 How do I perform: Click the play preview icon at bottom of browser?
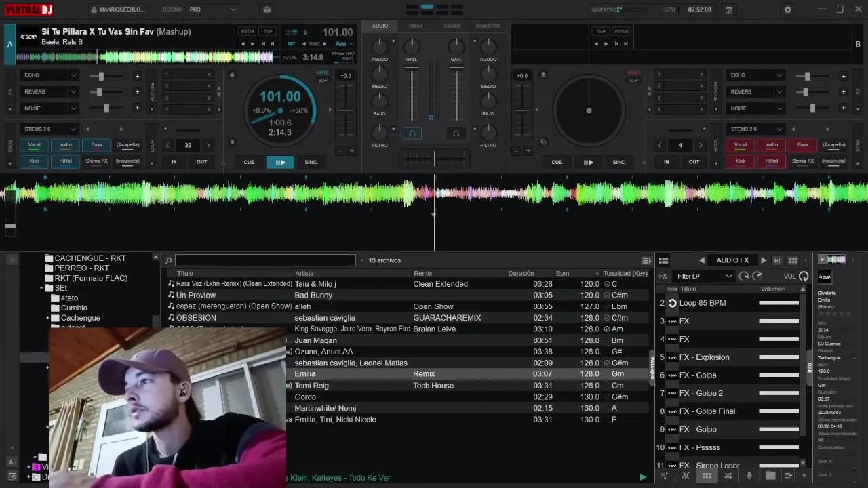[x=643, y=477]
